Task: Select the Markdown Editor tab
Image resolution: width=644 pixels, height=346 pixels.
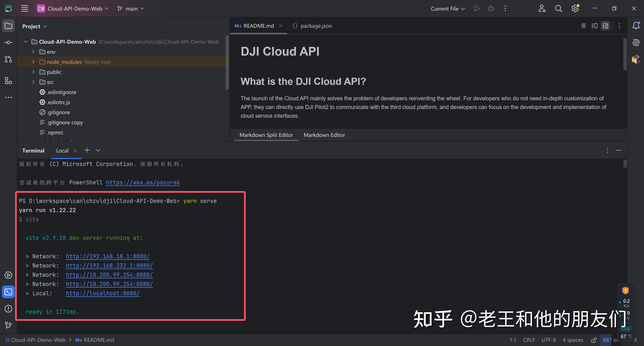Action: pyautogui.click(x=324, y=135)
